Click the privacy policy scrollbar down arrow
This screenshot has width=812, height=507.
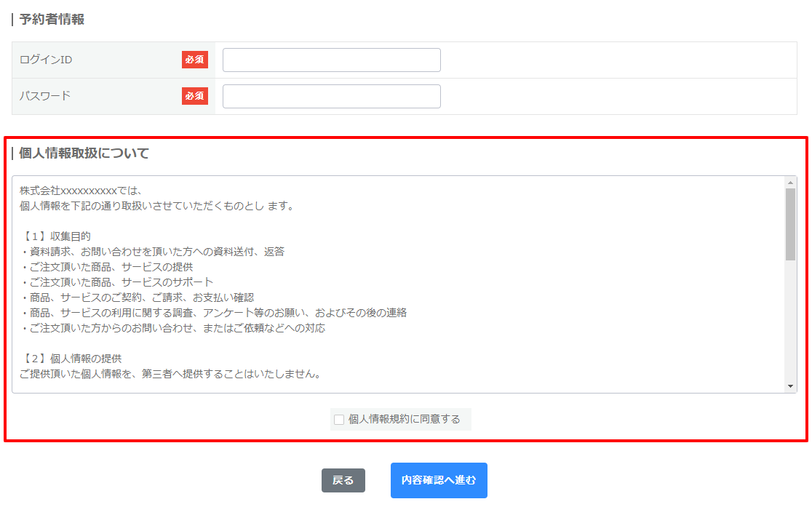point(790,386)
